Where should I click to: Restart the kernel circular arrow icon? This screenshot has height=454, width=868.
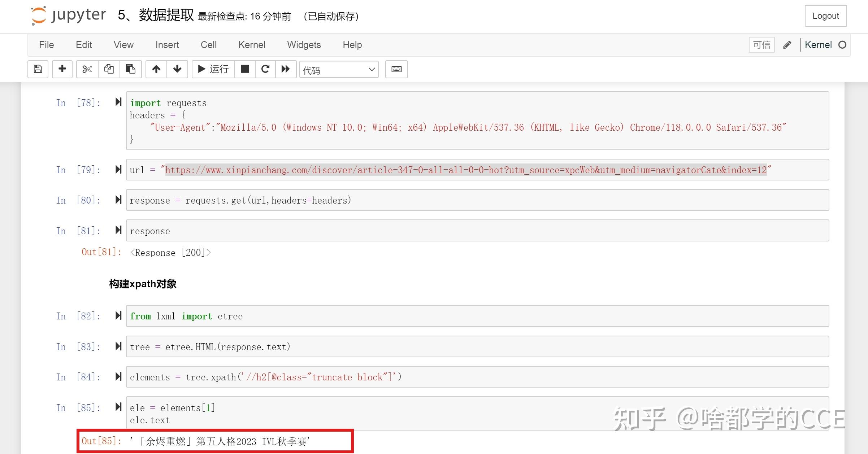(x=265, y=69)
